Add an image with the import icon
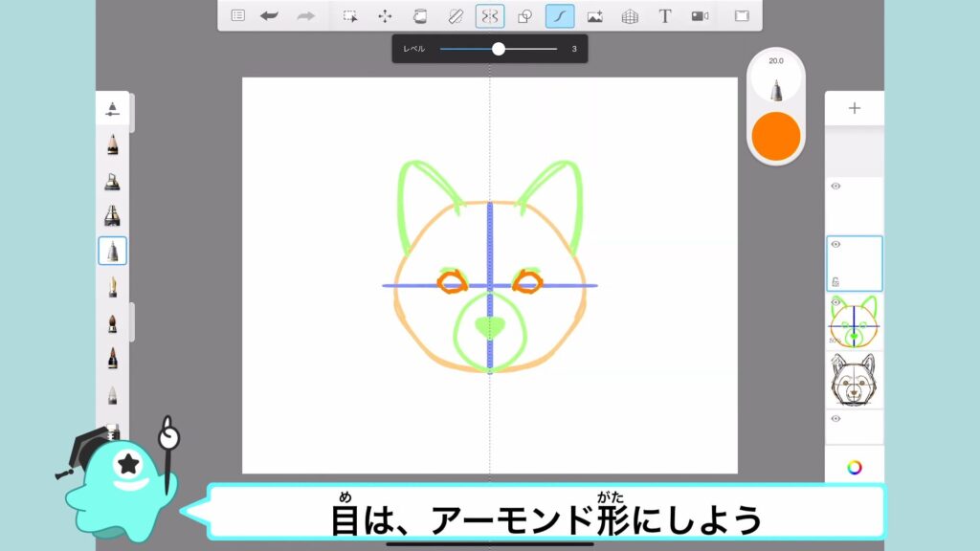This screenshot has height=551, width=980. (594, 16)
